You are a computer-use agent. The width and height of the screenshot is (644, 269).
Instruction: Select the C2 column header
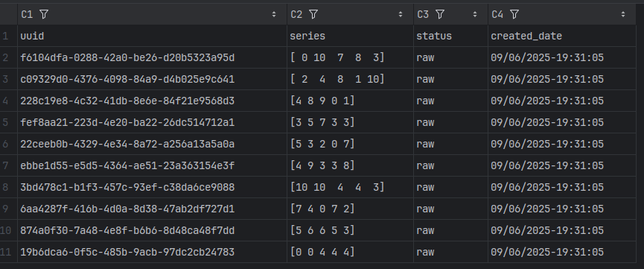350,14
